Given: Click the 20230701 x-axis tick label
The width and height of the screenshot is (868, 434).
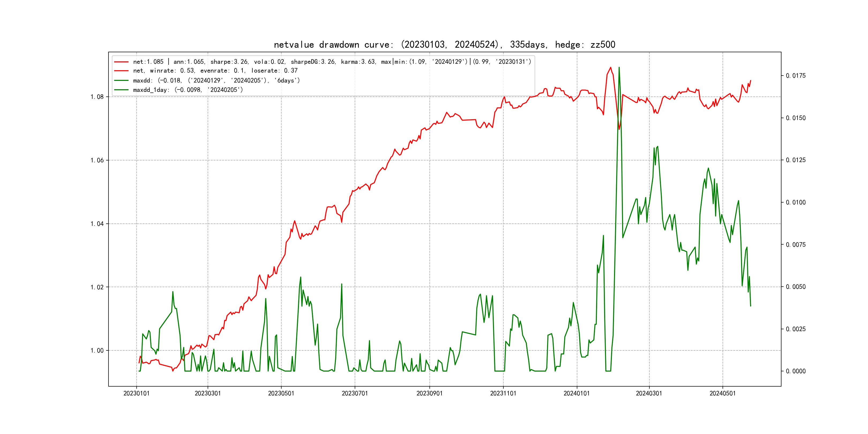Looking at the screenshot, I should [x=355, y=394].
